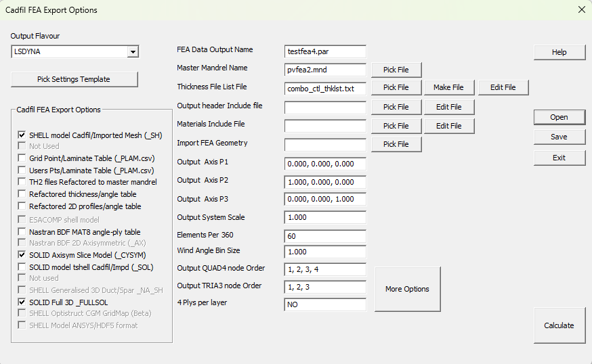Screen dimensions: 592x364
Task: Click Pick Settings Template button
Action: (x=75, y=79)
